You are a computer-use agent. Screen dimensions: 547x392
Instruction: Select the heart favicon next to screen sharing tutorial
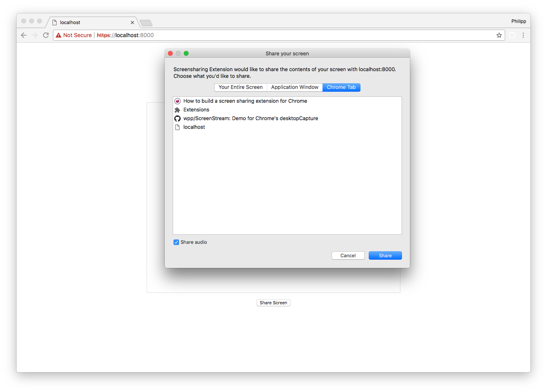tap(177, 101)
